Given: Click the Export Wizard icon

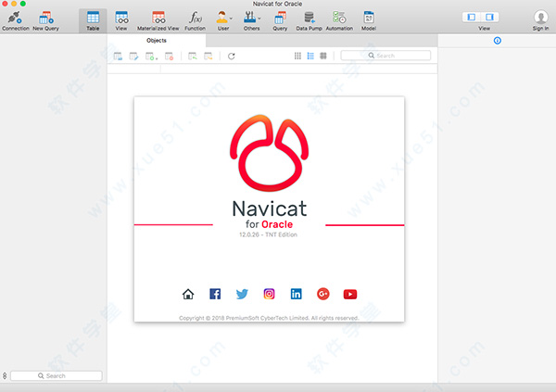Looking at the screenshot, I should coord(208,56).
